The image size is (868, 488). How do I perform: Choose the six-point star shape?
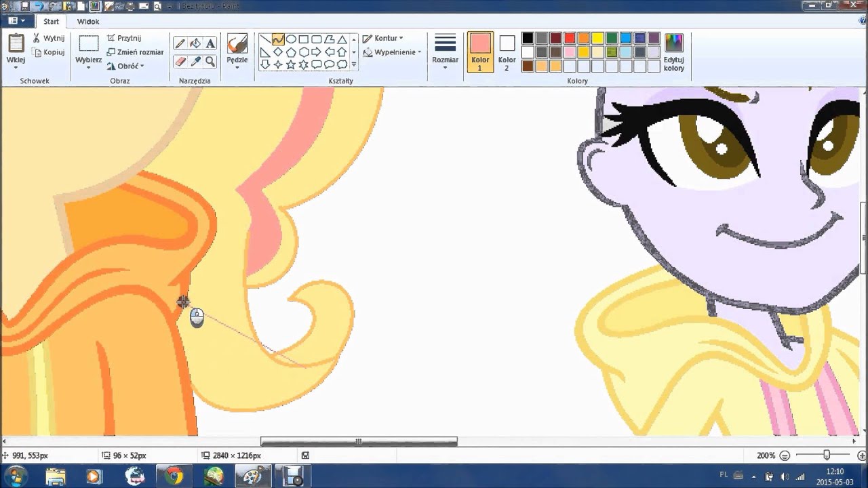pos(304,65)
